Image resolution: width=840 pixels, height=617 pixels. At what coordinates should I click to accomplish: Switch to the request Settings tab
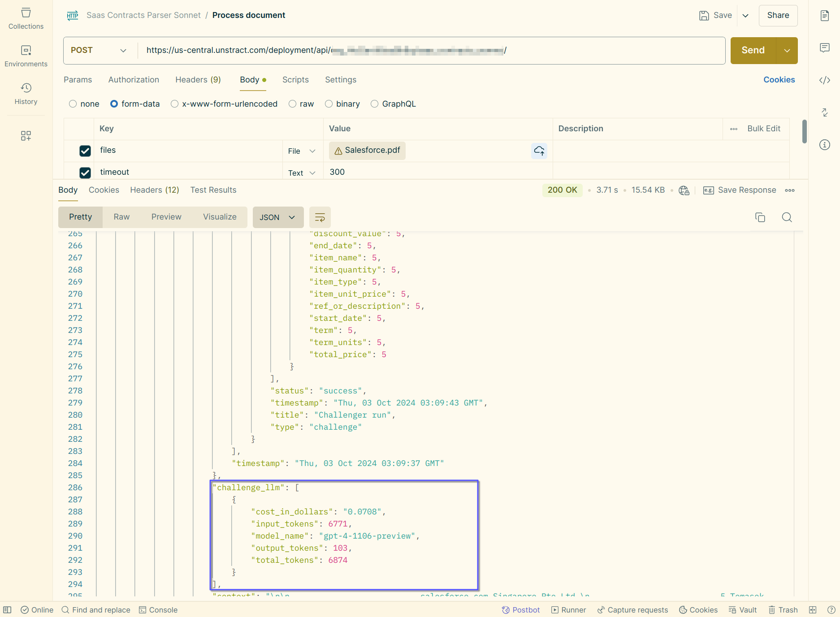(x=341, y=80)
